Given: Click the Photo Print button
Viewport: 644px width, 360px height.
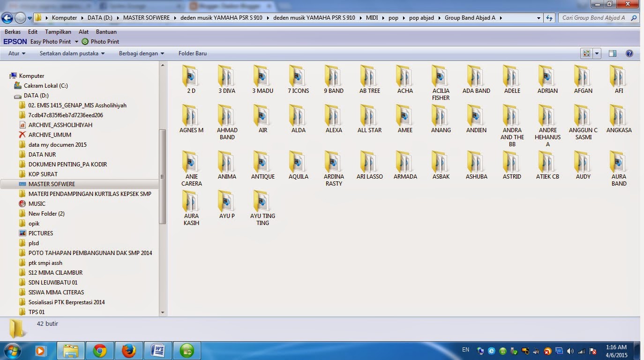Looking at the screenshot, I should point(100,42).
